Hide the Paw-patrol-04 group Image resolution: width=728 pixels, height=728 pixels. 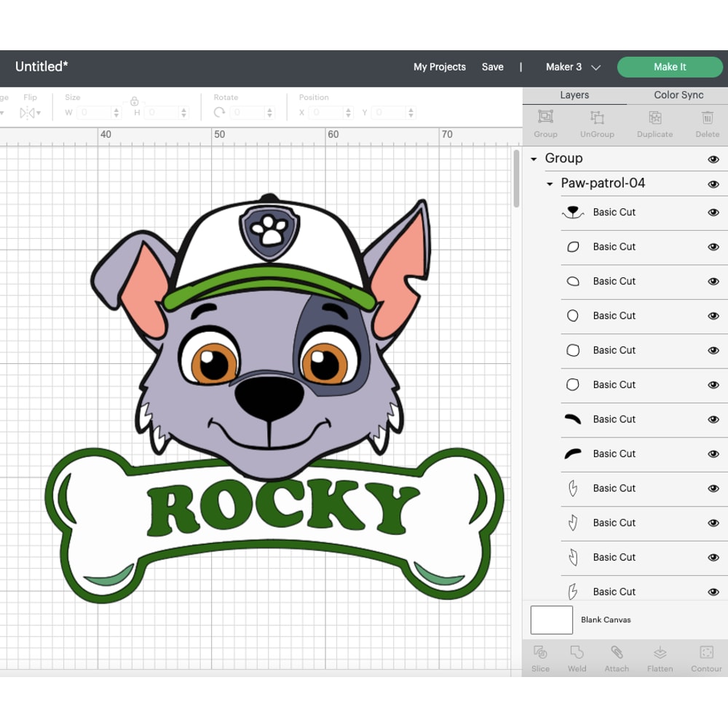pyautogui.click(x=714, y=184)
